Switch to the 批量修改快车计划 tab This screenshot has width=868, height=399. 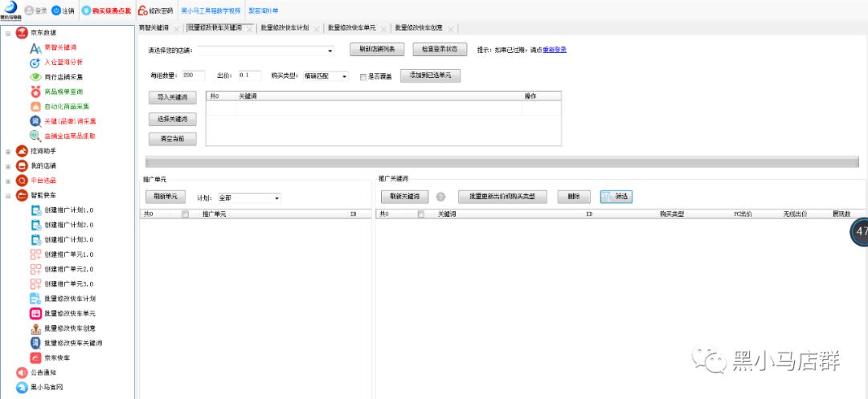[285, 27]
